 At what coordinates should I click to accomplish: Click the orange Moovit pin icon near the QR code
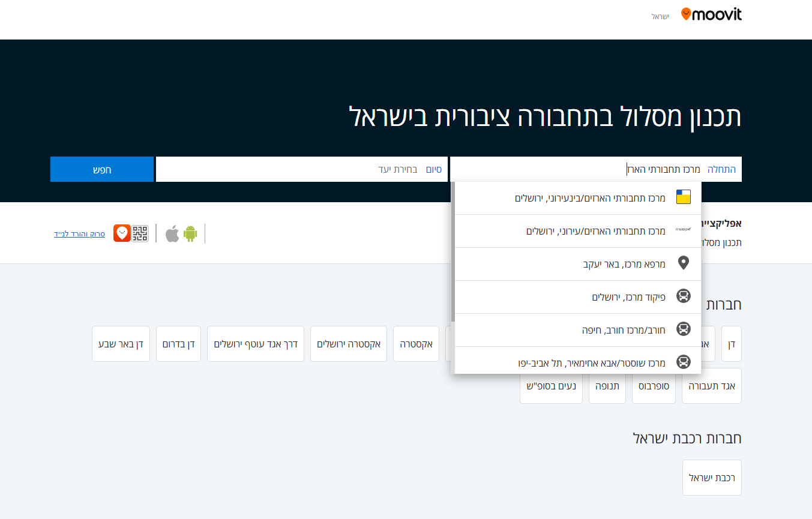click(x=121, y=233)
